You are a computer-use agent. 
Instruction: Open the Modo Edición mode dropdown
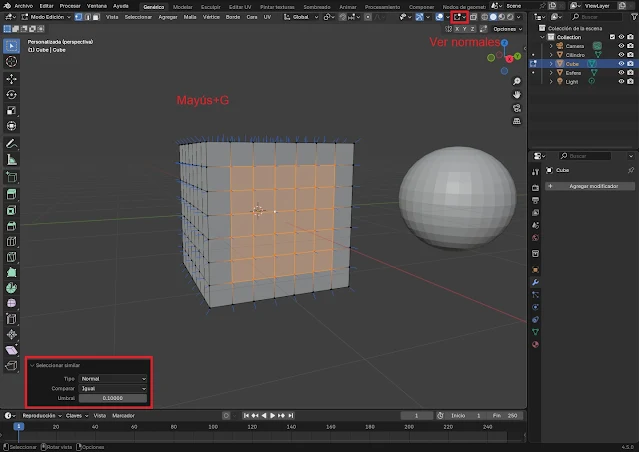(46, 17)
